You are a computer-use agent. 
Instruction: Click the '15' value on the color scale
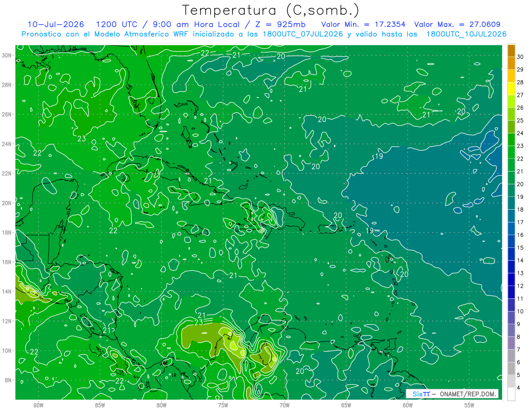pos(520,248)
